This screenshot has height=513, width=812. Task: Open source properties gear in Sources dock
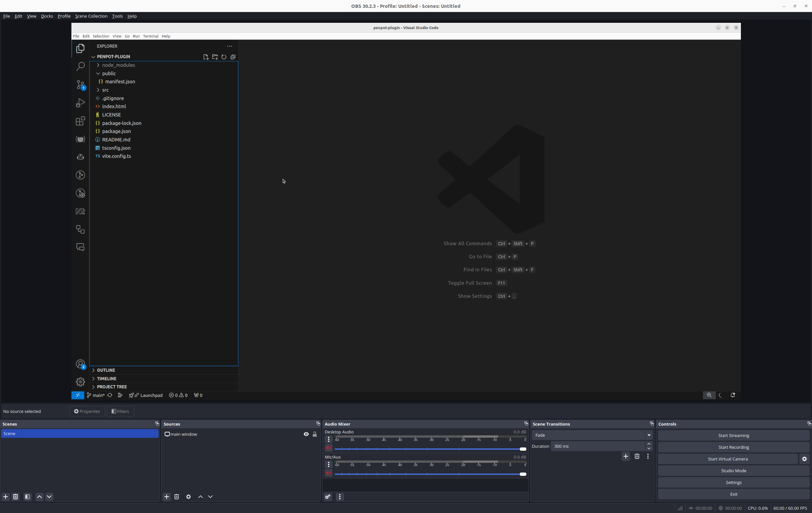point(188,496)
